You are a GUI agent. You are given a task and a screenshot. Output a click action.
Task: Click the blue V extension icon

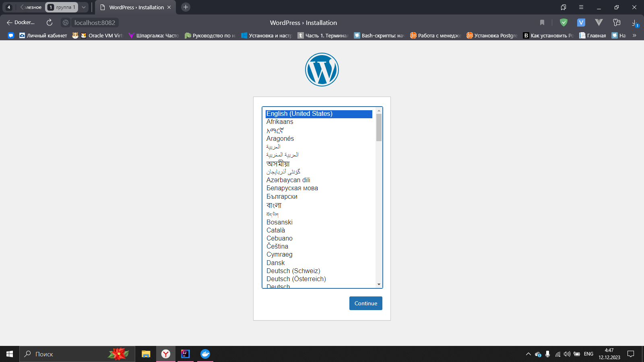[581, 23]
